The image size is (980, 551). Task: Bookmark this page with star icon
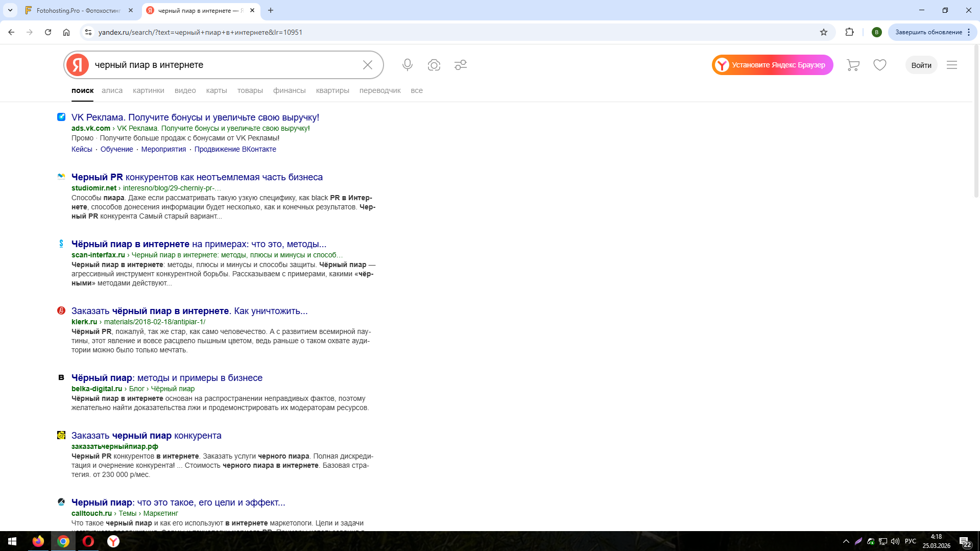[824, 32]
